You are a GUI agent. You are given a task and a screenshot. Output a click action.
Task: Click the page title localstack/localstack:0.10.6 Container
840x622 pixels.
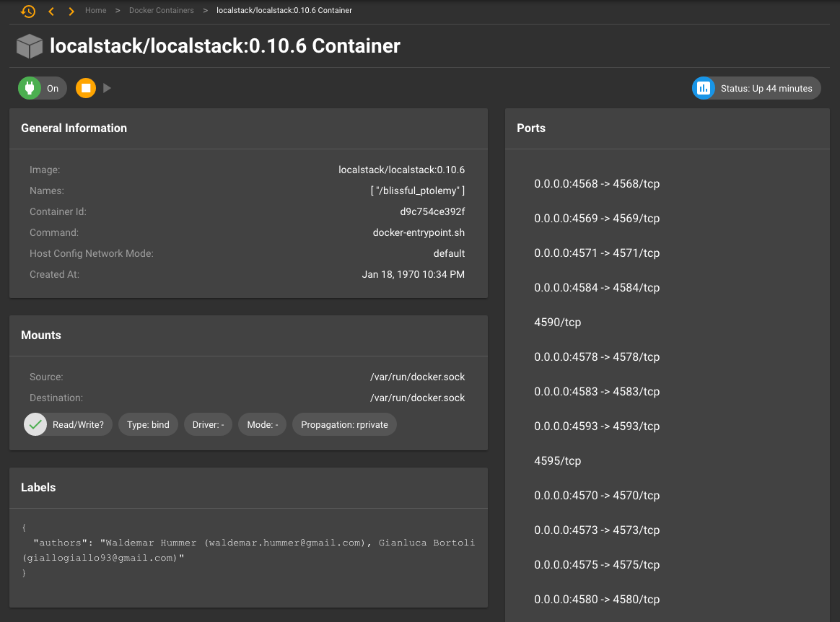tap(225, 46)
